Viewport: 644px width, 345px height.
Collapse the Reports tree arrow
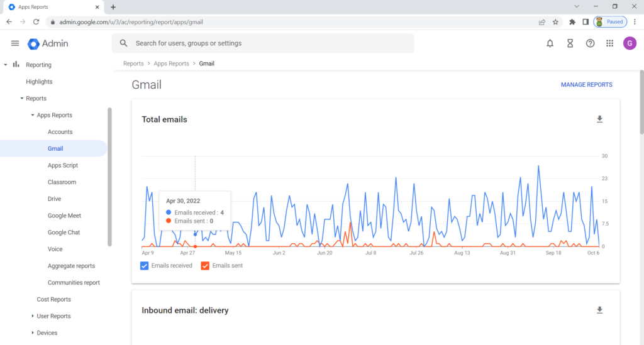pos(22,99)
